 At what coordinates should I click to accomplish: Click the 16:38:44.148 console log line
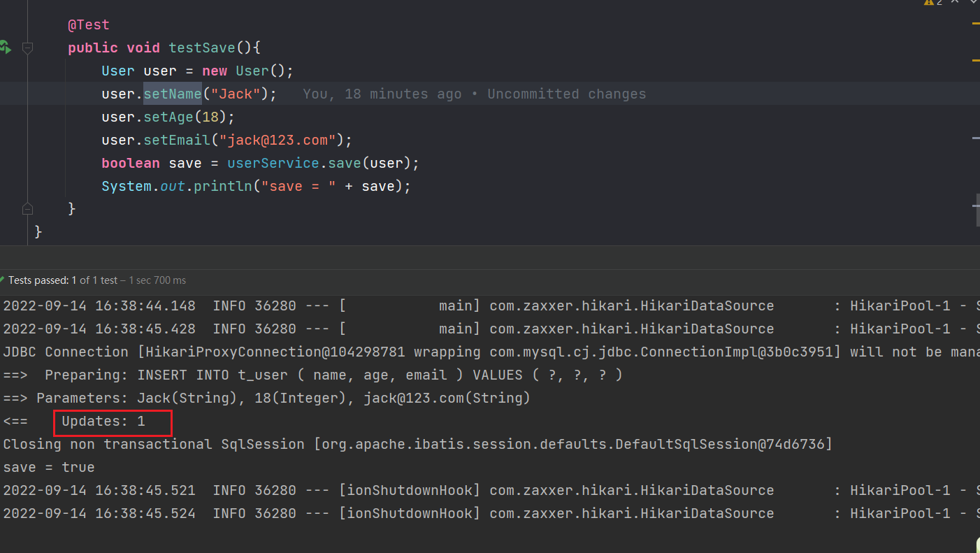coord(490,306)
